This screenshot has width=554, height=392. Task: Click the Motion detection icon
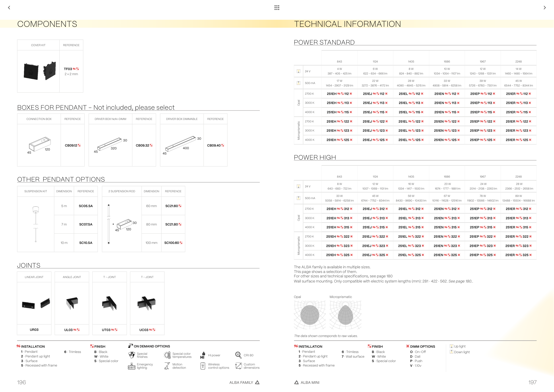(167, 366)
